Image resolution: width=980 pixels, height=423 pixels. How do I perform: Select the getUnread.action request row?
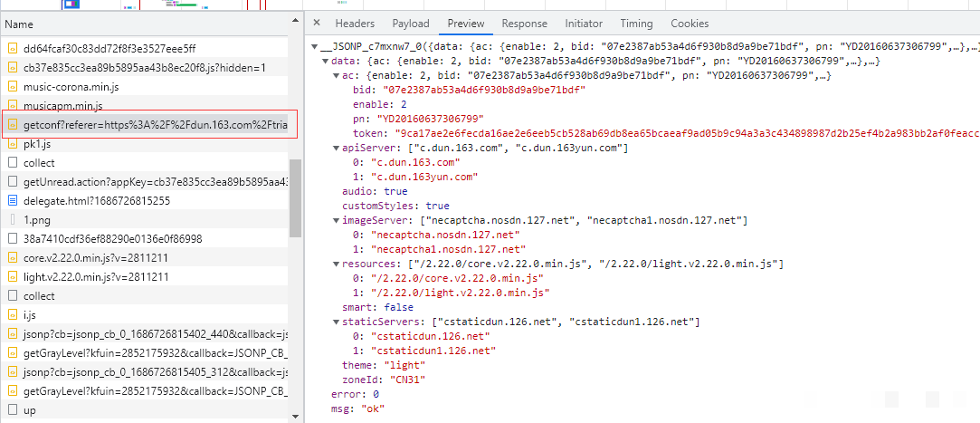154,182
